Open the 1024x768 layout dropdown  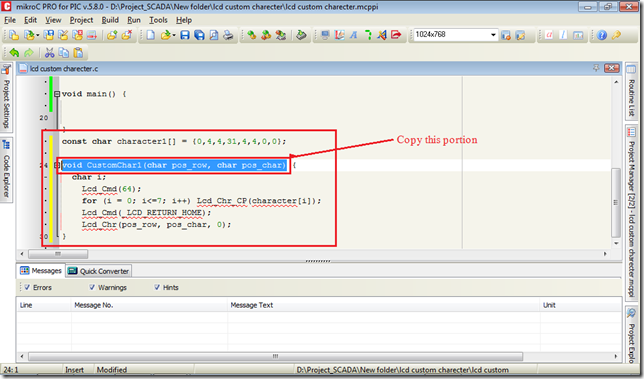[x=493, y=35]
